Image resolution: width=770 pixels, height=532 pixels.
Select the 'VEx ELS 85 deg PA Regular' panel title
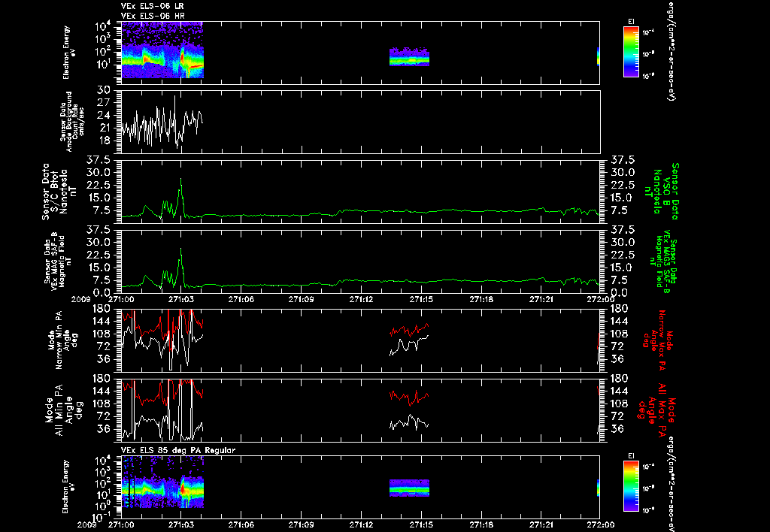(x=178, y=450)
